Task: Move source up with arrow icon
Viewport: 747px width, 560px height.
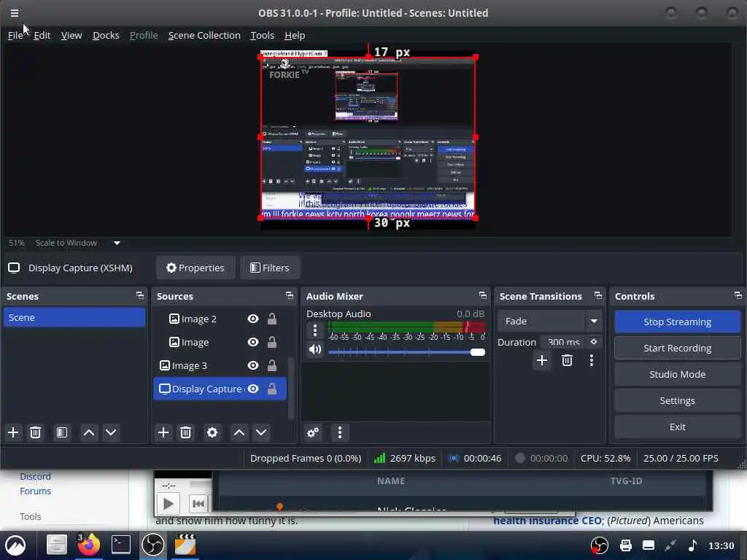Action: click(239, 432)
